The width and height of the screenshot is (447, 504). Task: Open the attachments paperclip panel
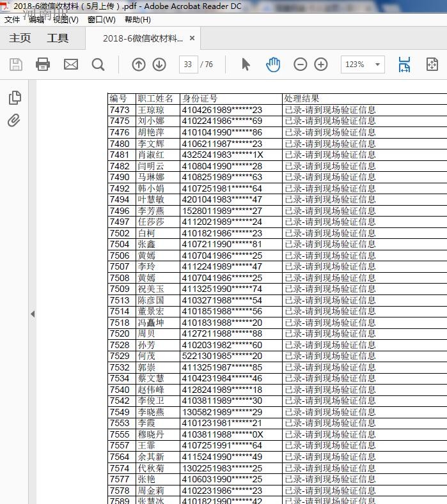click(x=14, y=121)
